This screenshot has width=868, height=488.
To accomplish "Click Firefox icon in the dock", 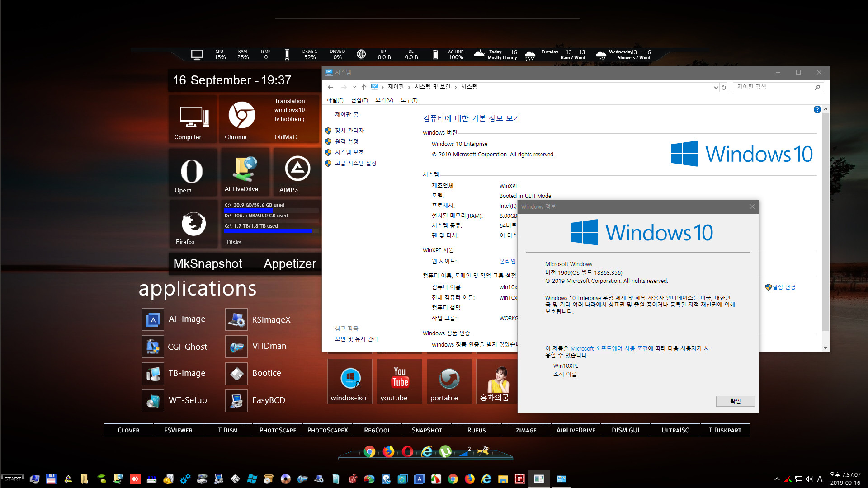I will click(388, 451).
